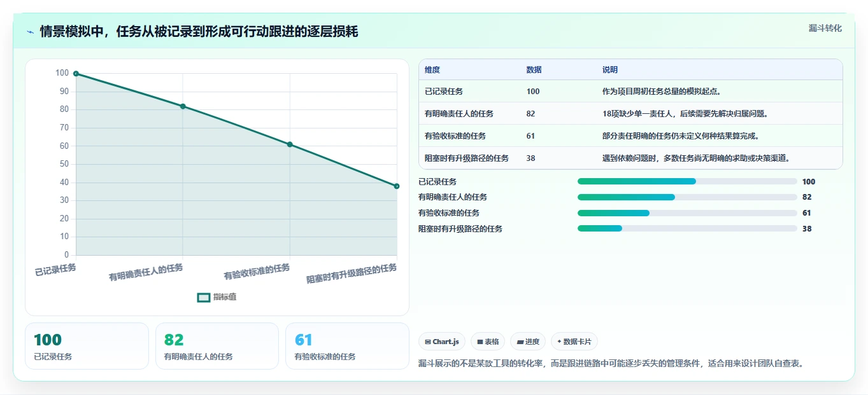
Task: Click the progress label 已记录任务
Action: coord(438,182)
